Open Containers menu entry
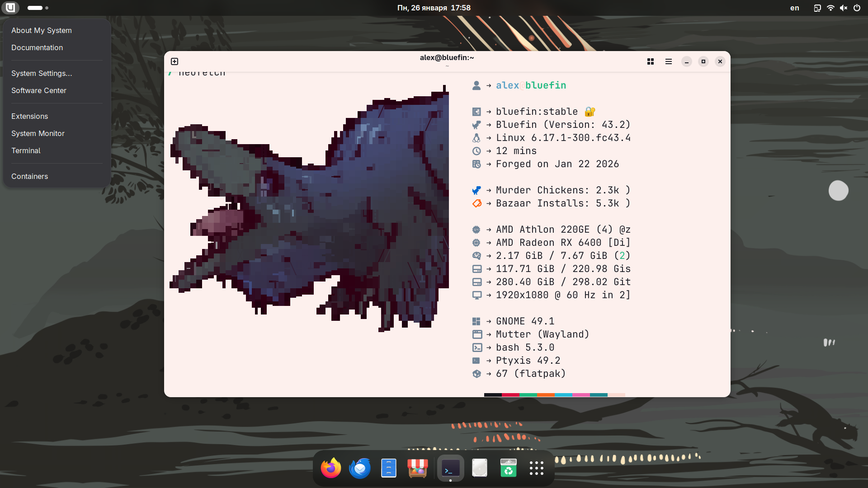868x488 pixels. tap(30, 176)
